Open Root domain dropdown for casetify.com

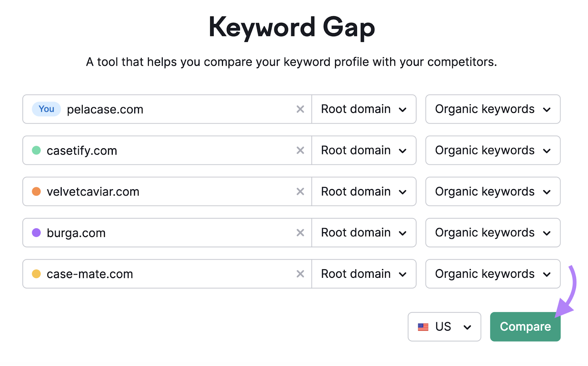363,150
